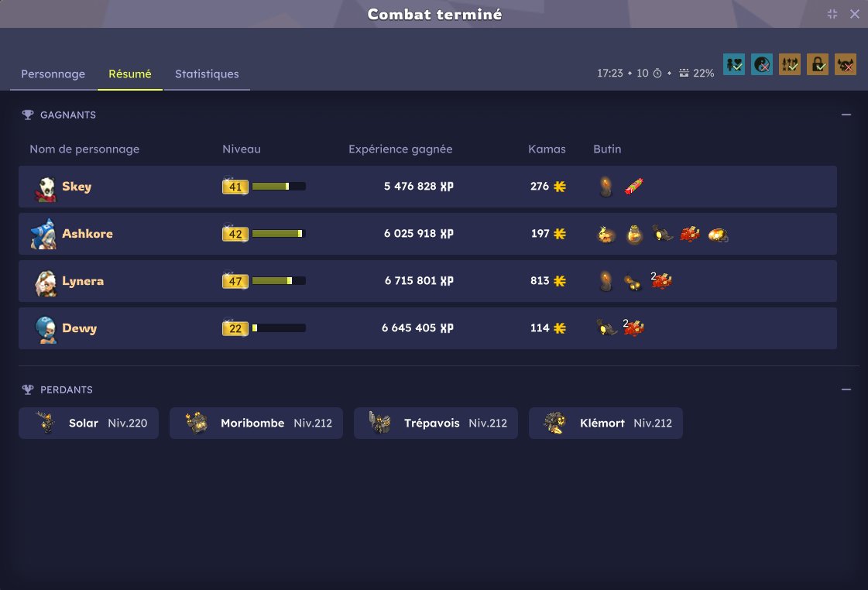This screenshot has width=868, height=590.
Task: Click Lynera's red rubble x2 loot item
Action: [x=661, y=280]
